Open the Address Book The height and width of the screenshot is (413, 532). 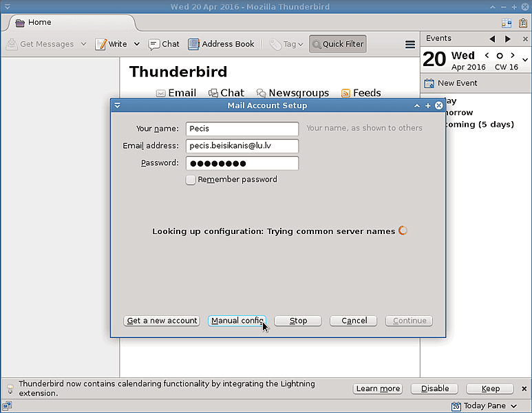coord(221,44)
